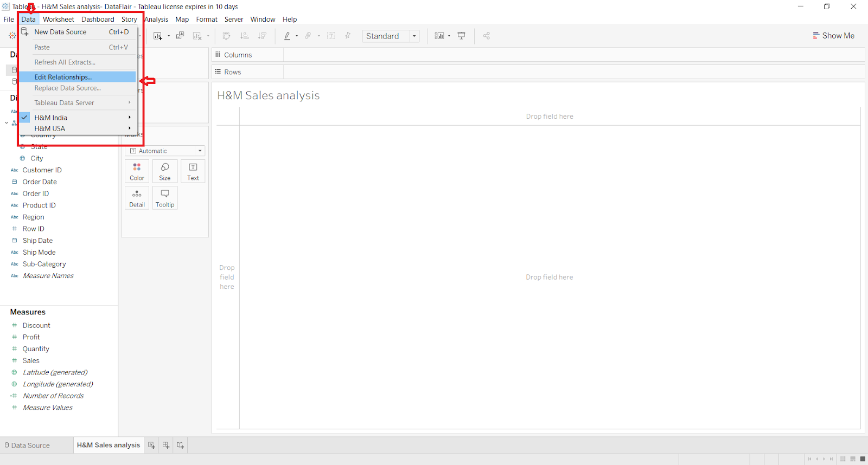Screen dimensions: 868x465
Task: Expand Show/Hide Cards dropdown arrow
Action: [x=449, y=36]
